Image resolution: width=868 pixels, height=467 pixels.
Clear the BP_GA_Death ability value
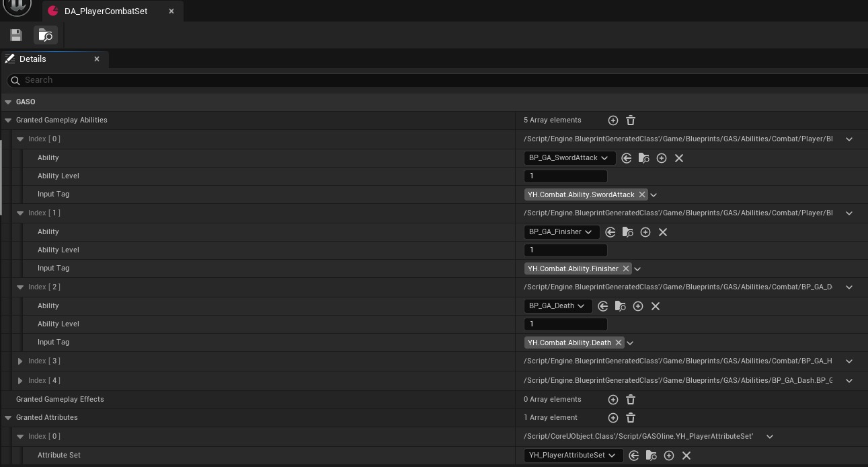[x=656, y=306]
